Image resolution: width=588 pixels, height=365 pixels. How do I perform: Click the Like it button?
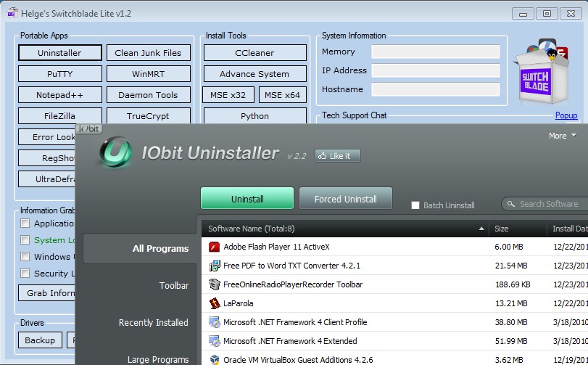338,156
